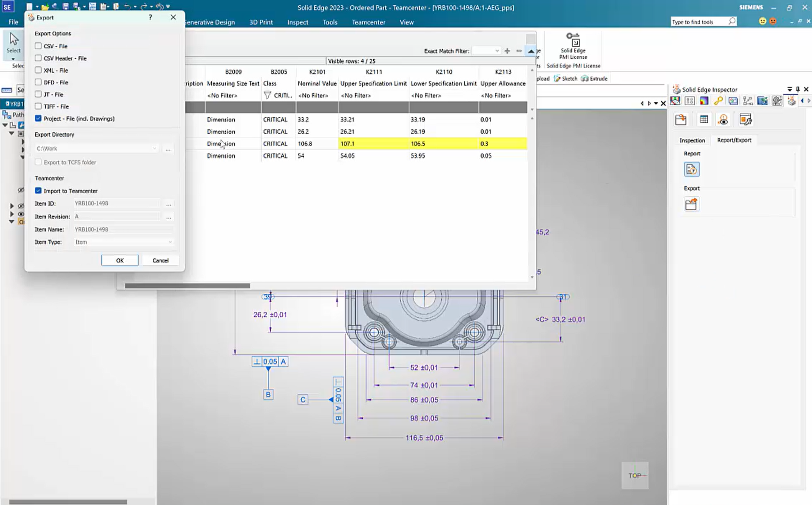Select the color gradient map tab icon
This screenshot has width=812, height=505.
704,101
